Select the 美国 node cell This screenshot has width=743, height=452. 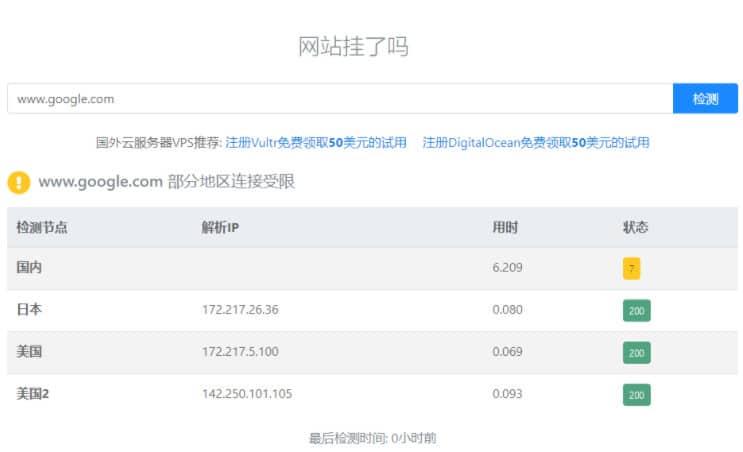click(29, 352)
